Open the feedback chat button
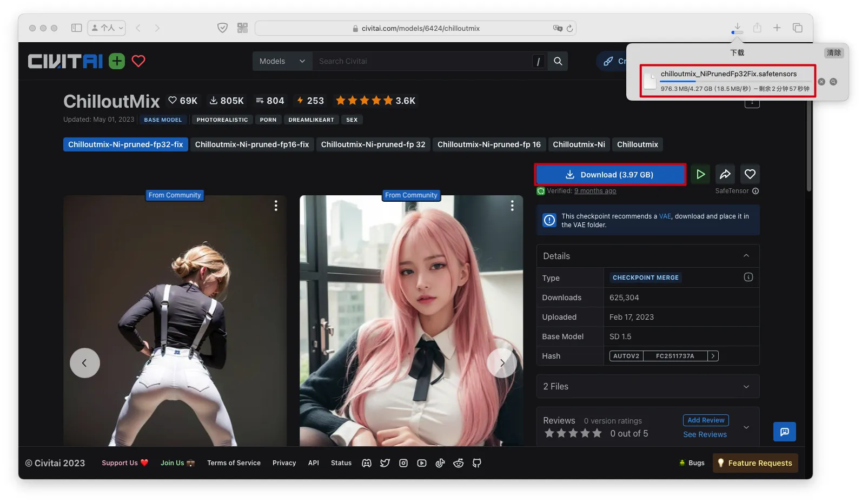 [785, 432]
